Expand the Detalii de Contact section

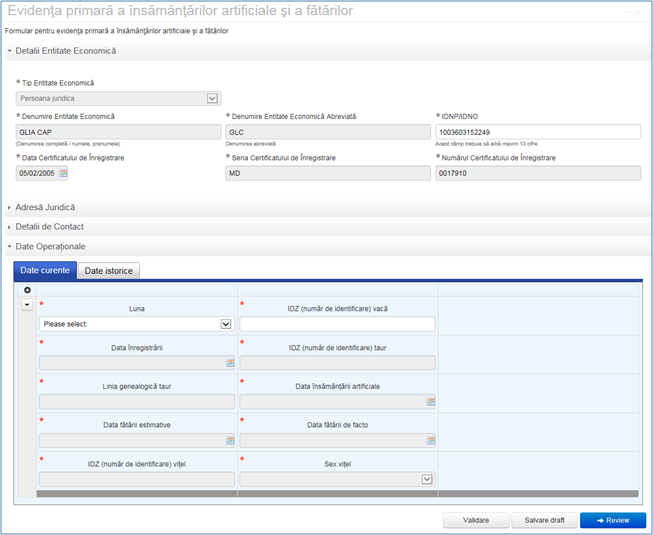coord(48,227)
